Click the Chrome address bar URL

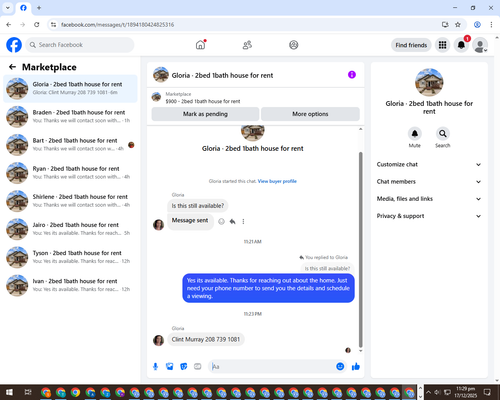(117, 25)
